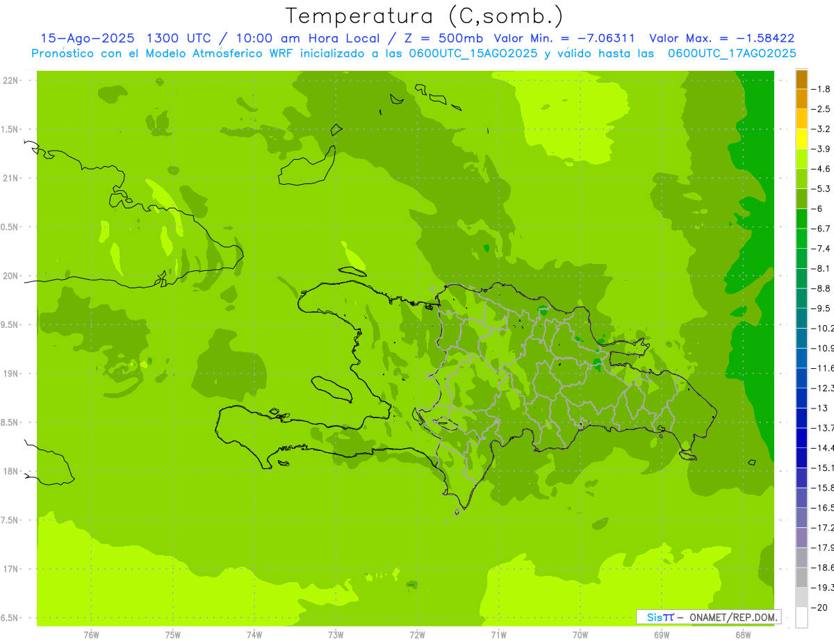This screenshot has height=644, width=834.
Task: Click the "19N" latitude axis label
Action: 11,374
